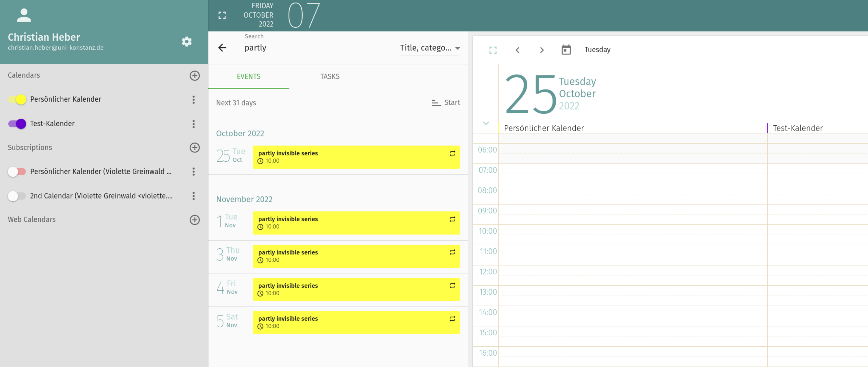868x367 pixels.
Task: Toggle off Persönlicher Kalender switch
Action: tap(17, 99)
